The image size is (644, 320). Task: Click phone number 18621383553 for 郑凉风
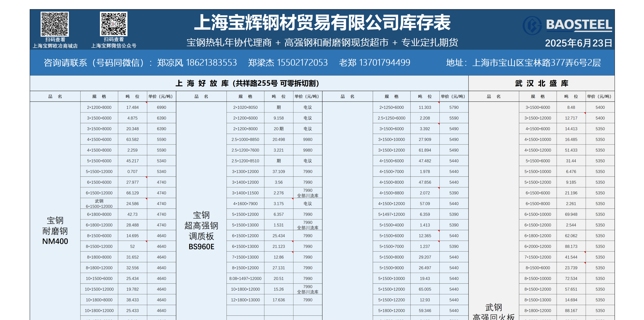[x=211, y=62]
